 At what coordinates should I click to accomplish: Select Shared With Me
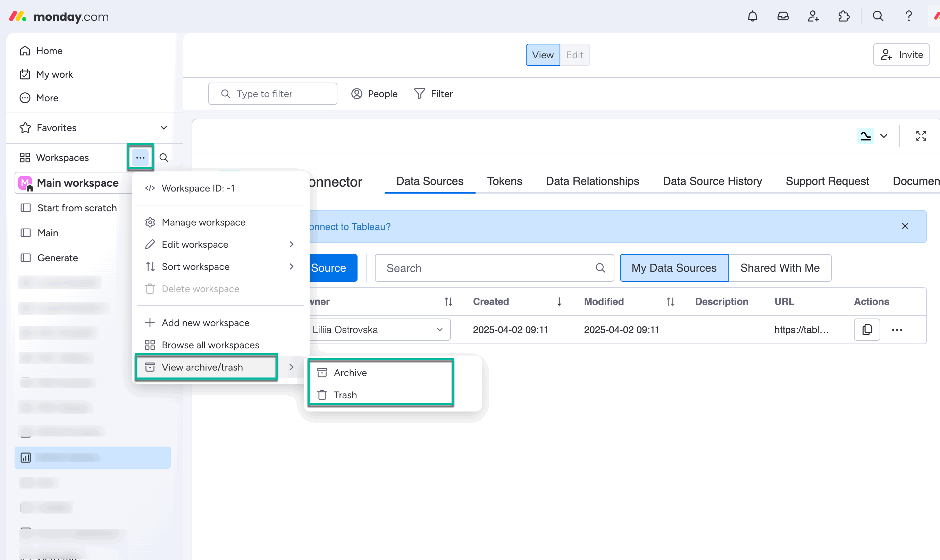(x=780, y=268)
